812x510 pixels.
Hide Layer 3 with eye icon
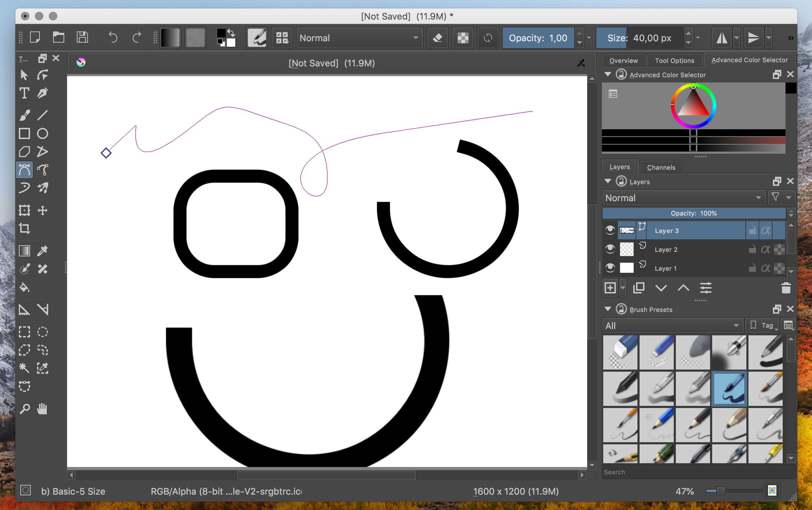(x=610, y=231)
